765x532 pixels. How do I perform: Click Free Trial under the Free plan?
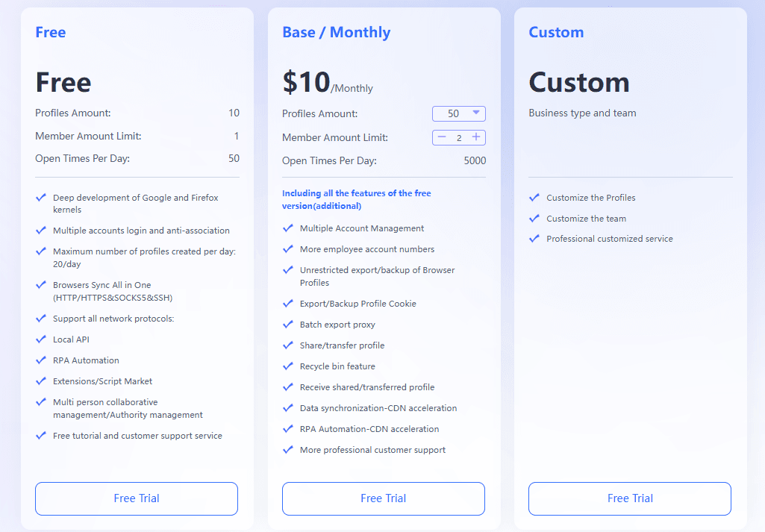tap(136, 498)
